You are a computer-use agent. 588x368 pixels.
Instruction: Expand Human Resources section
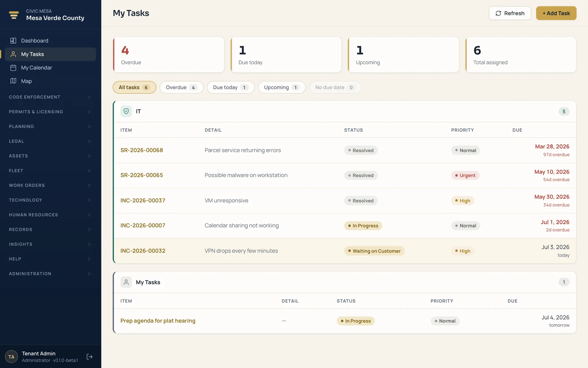[x=50, y=215]
